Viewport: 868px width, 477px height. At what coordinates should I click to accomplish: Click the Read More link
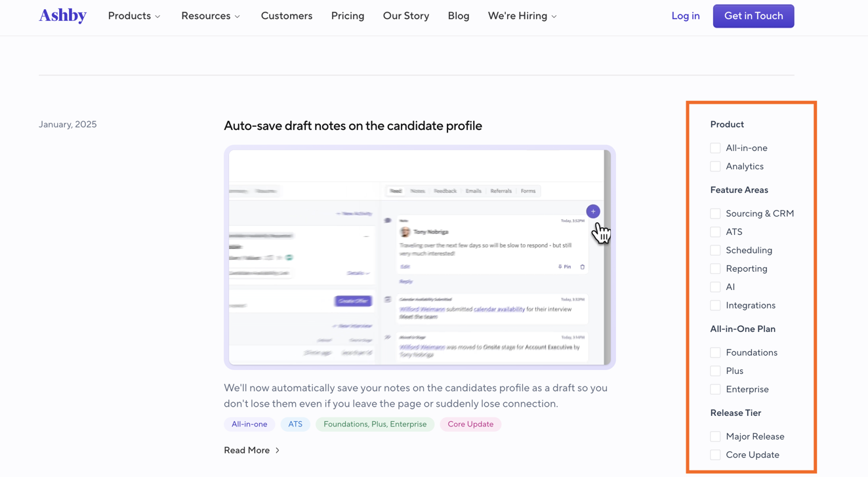click(x=252, y=450)
